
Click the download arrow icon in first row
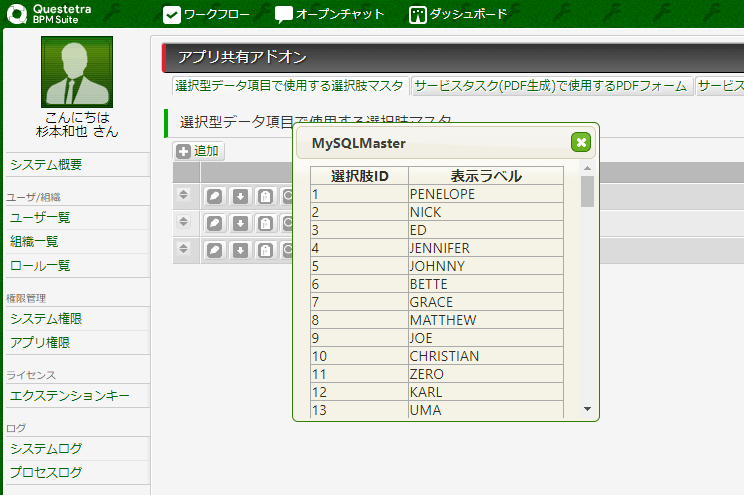pyautogui.click(x=240, y=196)
